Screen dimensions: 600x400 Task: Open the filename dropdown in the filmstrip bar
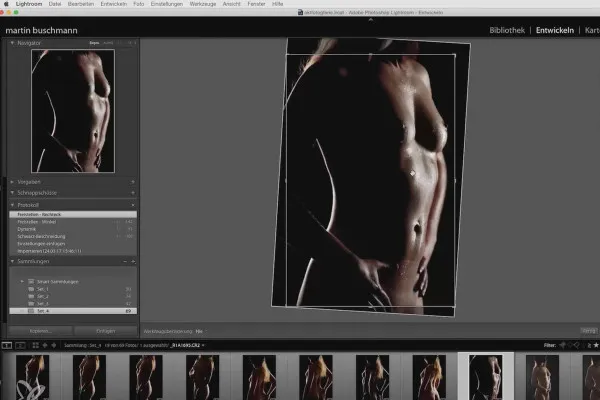click(x=188, y=345)
